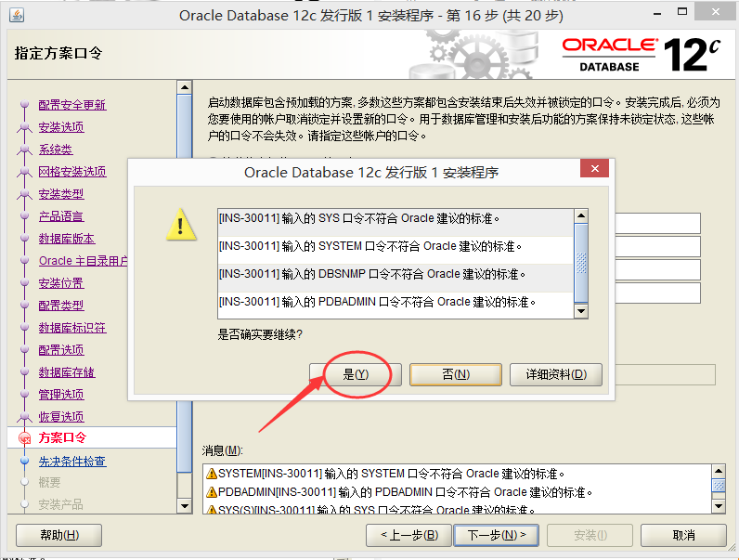
Task: Click the dialog warning list scrollbar thumb
Action: 581,263
